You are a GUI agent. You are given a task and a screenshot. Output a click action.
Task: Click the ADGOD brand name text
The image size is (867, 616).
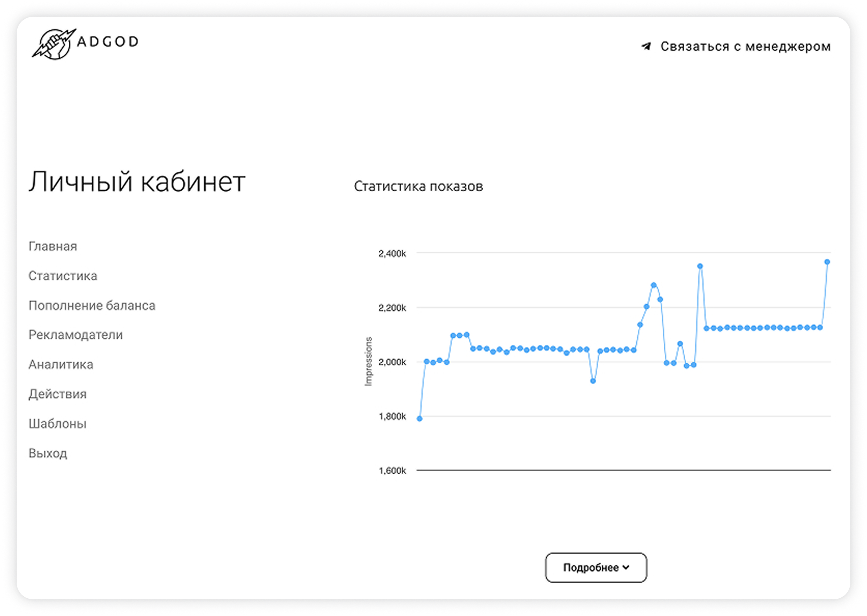pyautogui.click(x=108, y=42)
